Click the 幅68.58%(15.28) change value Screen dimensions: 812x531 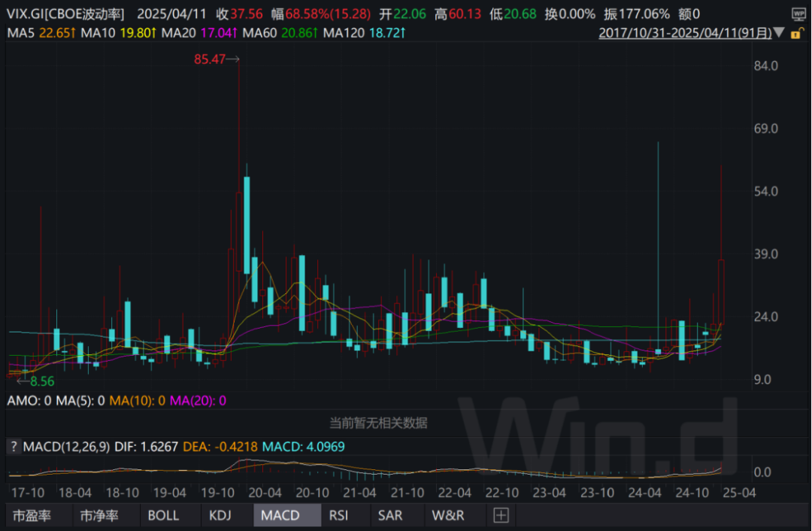tap(321, 14)
